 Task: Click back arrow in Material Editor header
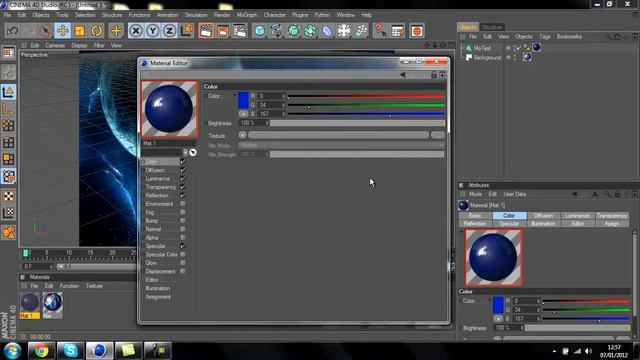(x=403, y=75)
